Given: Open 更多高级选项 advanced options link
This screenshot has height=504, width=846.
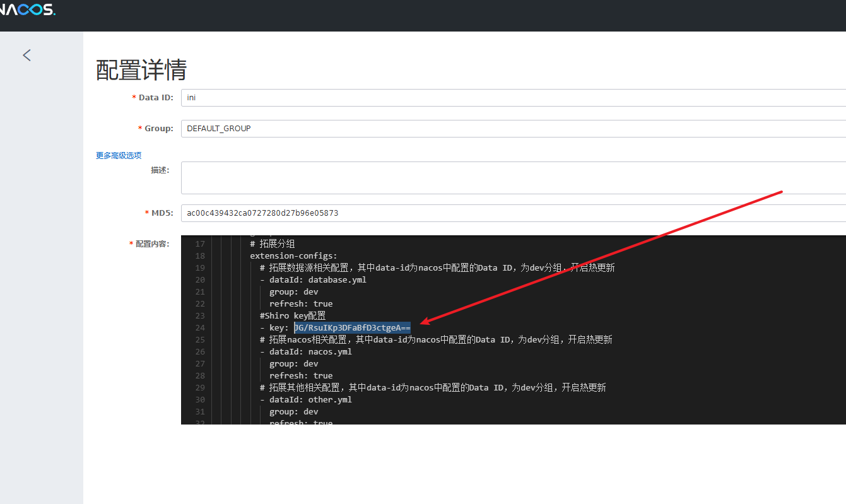Looking at the screenshot, I should (x=119, y=156).
